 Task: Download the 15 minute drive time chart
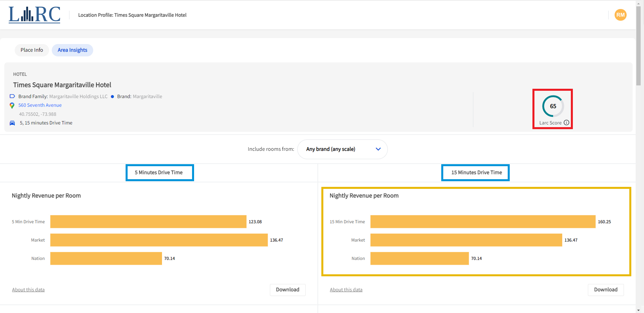(605, 290)
